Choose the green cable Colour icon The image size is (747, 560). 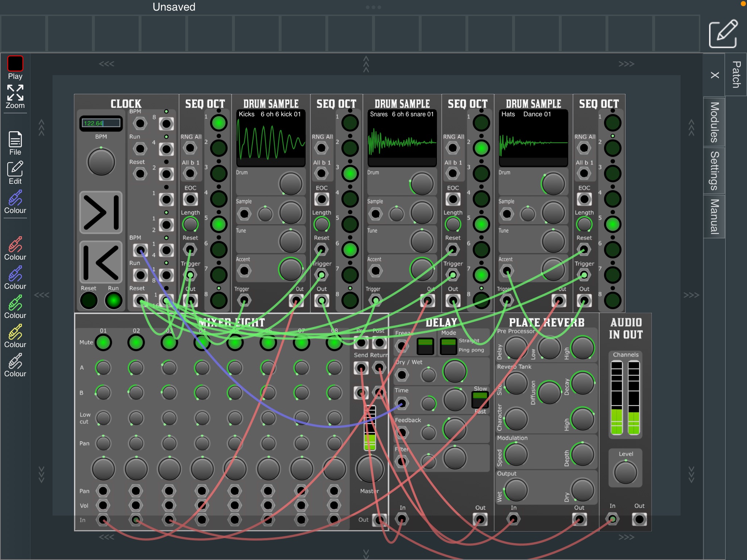pyautogui.click(x=15, y=303)
